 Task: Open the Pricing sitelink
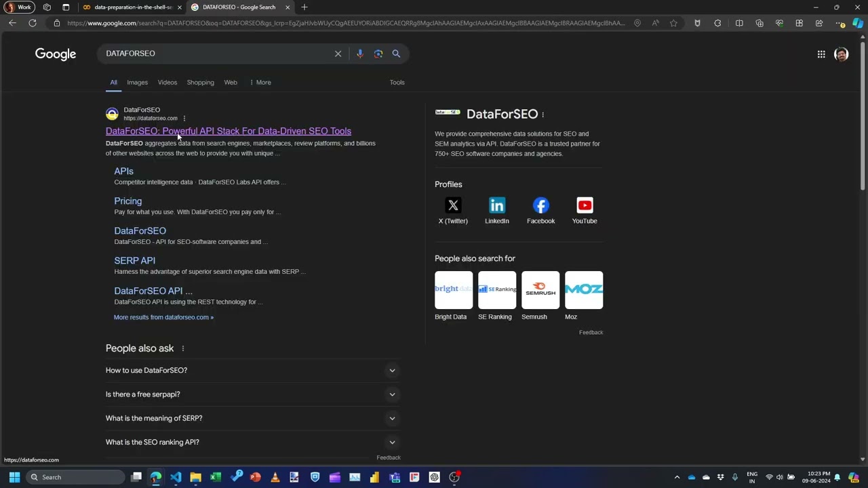(x=127, y=201)
